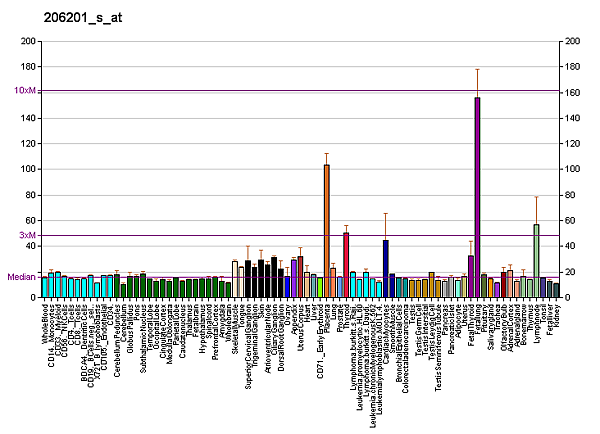Select the 3xM threshold label

click(x=28, y=235)
